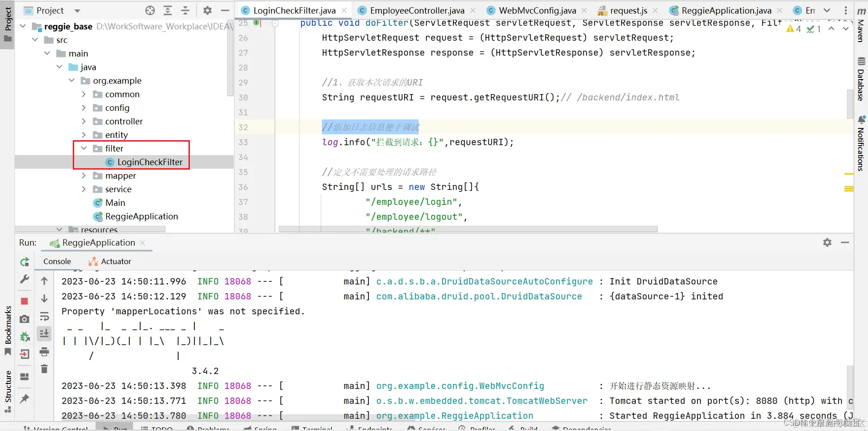Viewport: 868px width, 431px height.
Task: Click the exit process icon in Run panel
Action: click(x=25, y=354)
